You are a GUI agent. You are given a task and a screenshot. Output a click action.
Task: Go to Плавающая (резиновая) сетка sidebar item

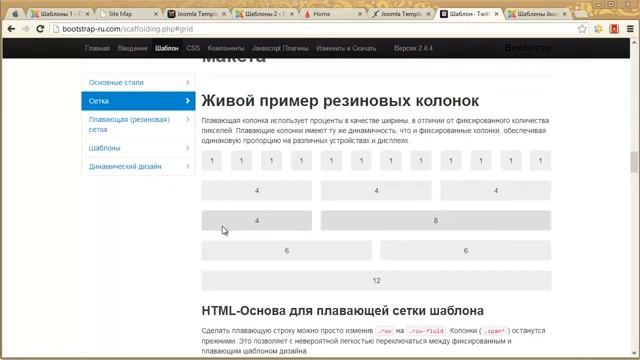[138, 124]
